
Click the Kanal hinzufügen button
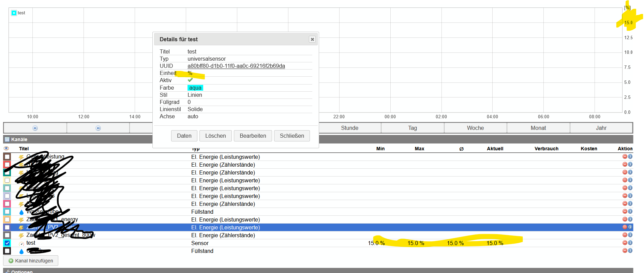31,261
